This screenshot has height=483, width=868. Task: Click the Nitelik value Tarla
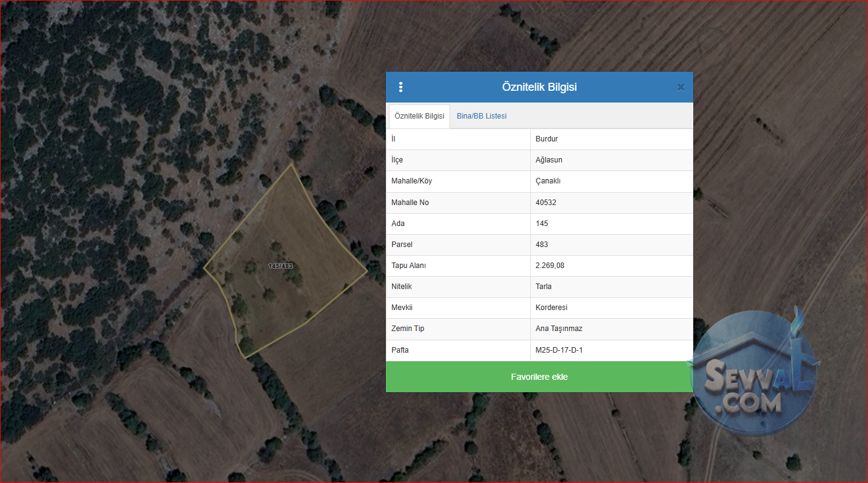click(x=543, y=287)
